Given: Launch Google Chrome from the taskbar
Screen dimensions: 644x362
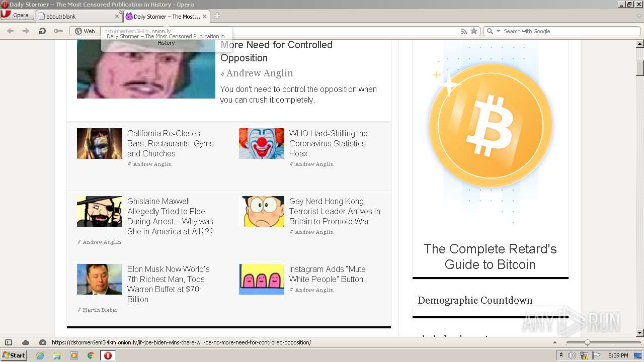Looking at the screenshot, I should click(x=91, y=355).
